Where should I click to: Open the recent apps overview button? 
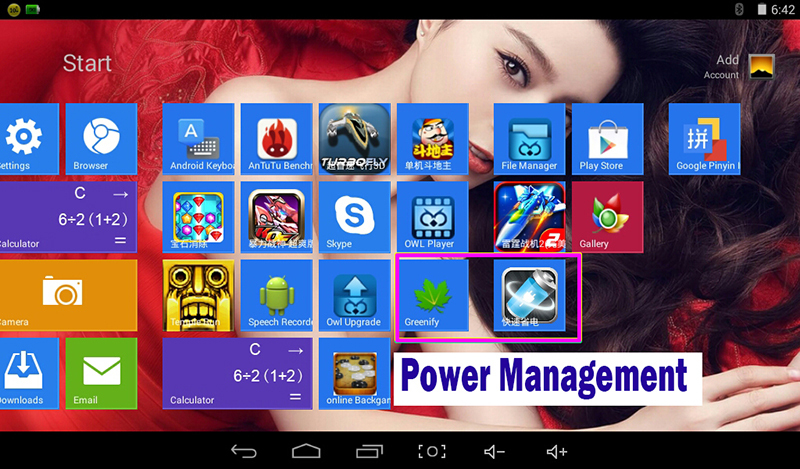coord(369,451)
